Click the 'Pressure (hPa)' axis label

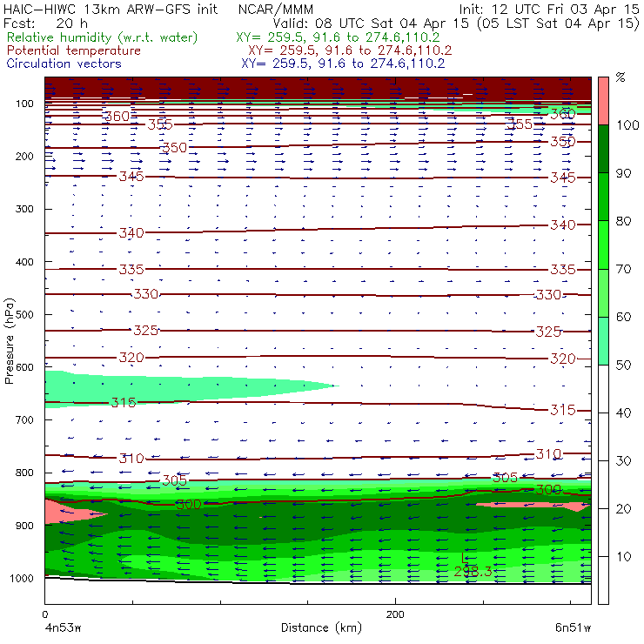click(x=9, y=341)
